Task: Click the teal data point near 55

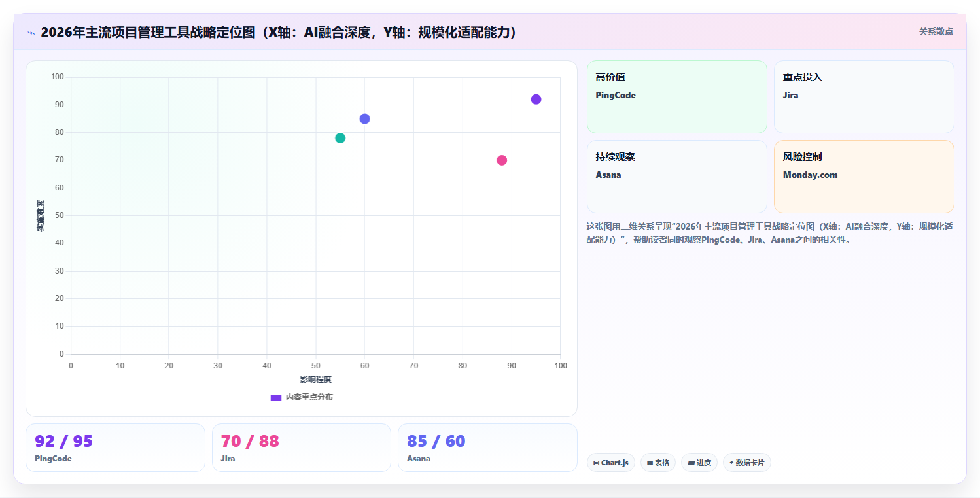Action: 340,138
